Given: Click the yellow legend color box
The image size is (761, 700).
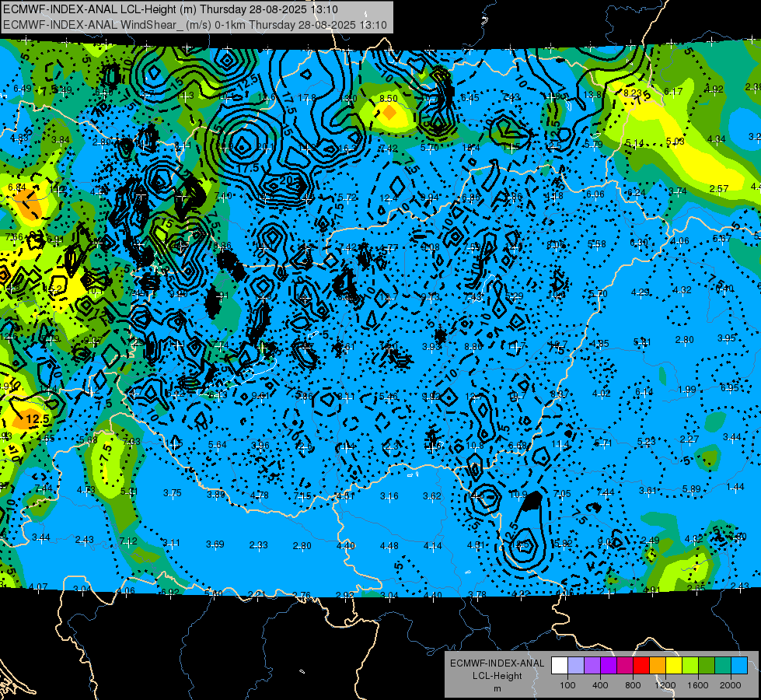Looking at the screenshot, I should coord(674,666).
